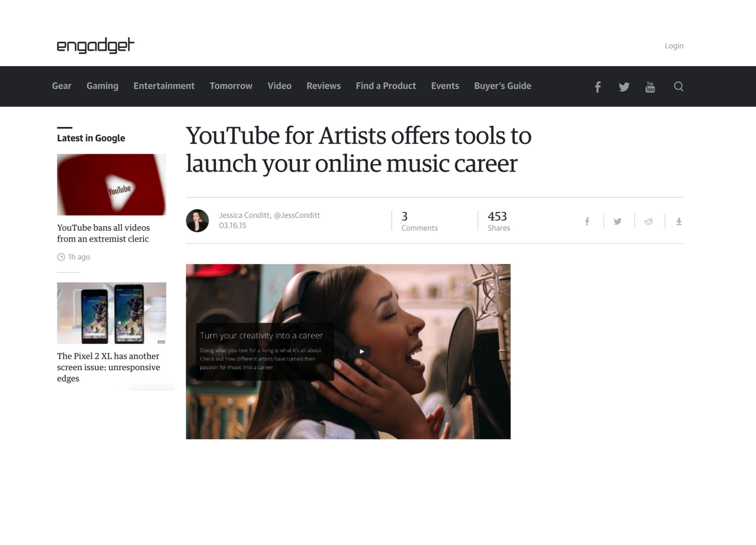Click Jessica Conditt's author avatar
The width and height of the screenshot is (756, 545).
click(197, 221)
